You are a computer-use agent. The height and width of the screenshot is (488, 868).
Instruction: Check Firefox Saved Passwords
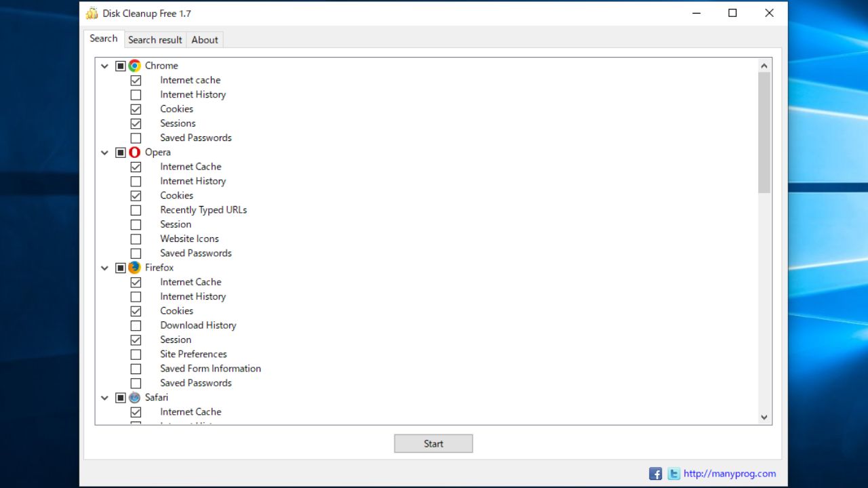click(x=136, y=384)
